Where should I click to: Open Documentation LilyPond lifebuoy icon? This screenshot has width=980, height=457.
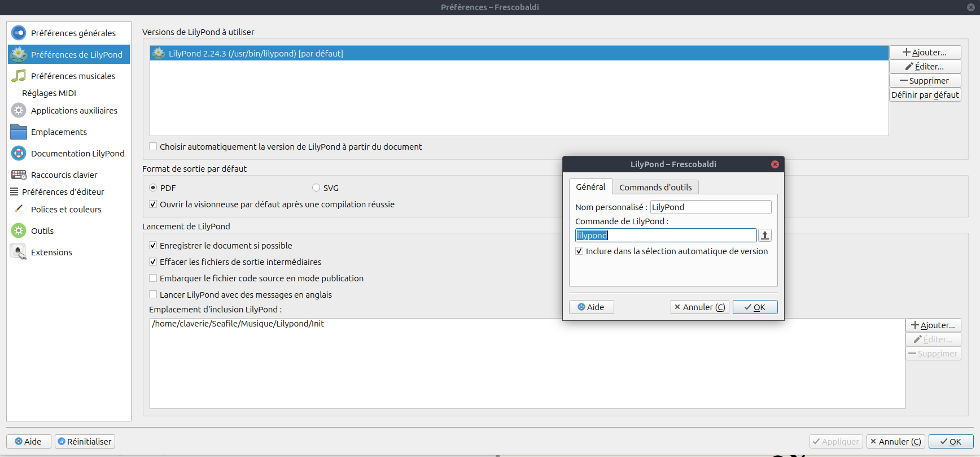pos(19,153)
